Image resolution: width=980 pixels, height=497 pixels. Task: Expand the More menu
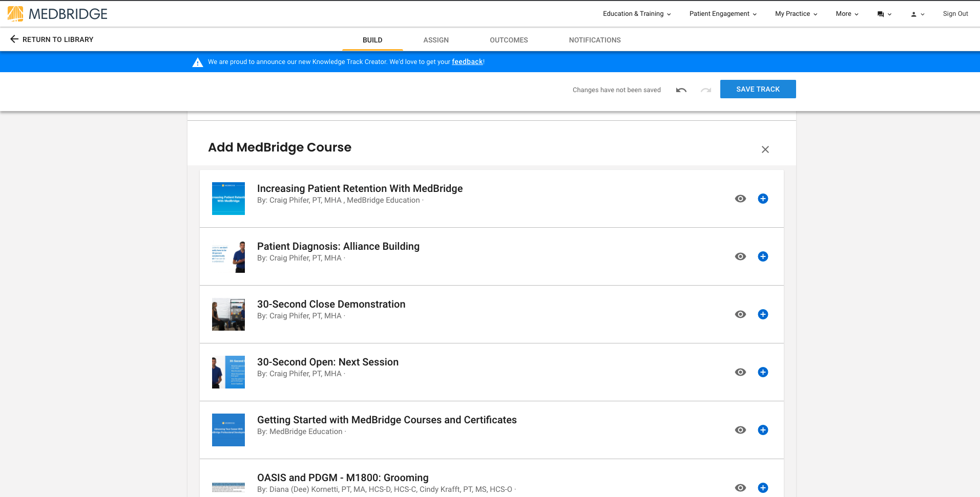(x=846, y=14)
